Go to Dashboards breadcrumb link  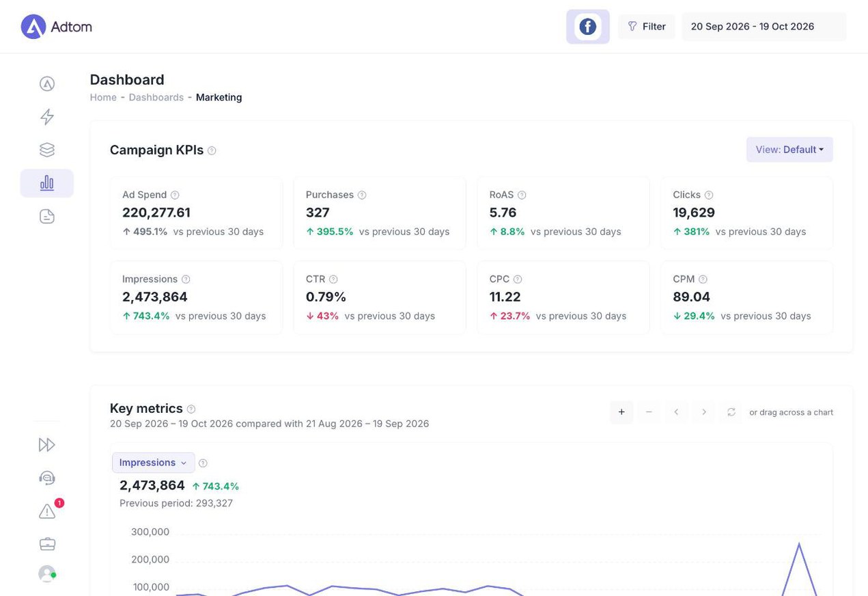(156, 97)
